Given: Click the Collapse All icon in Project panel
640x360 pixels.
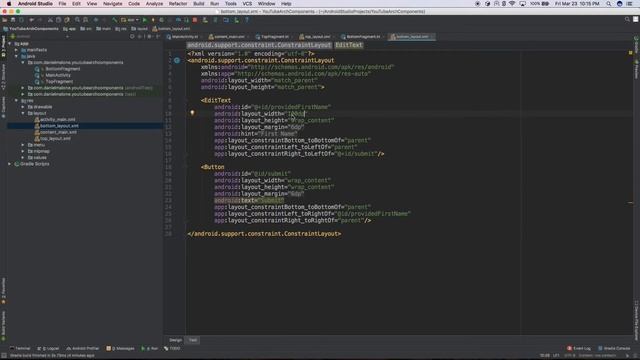Looking at the screenshot, I should pos(140,37).
